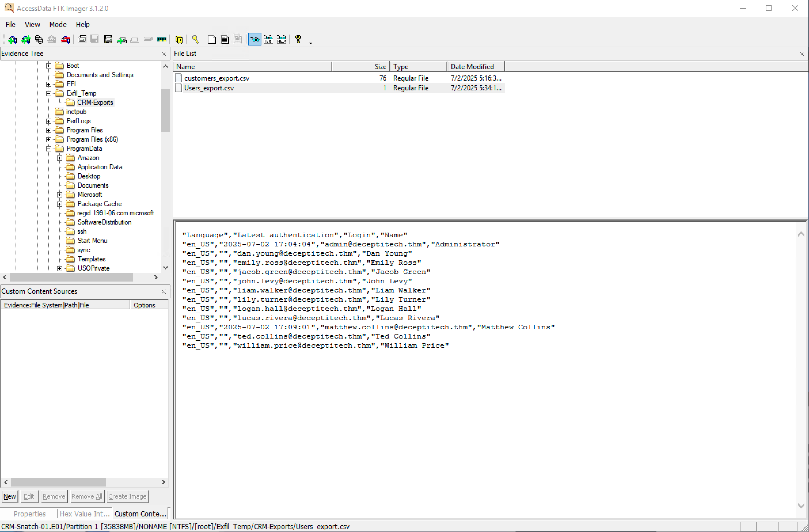The width and height of the screenshot is (809, 532).
Task: Click the Add Evidence Item toolbar icon
Action: 12,39
